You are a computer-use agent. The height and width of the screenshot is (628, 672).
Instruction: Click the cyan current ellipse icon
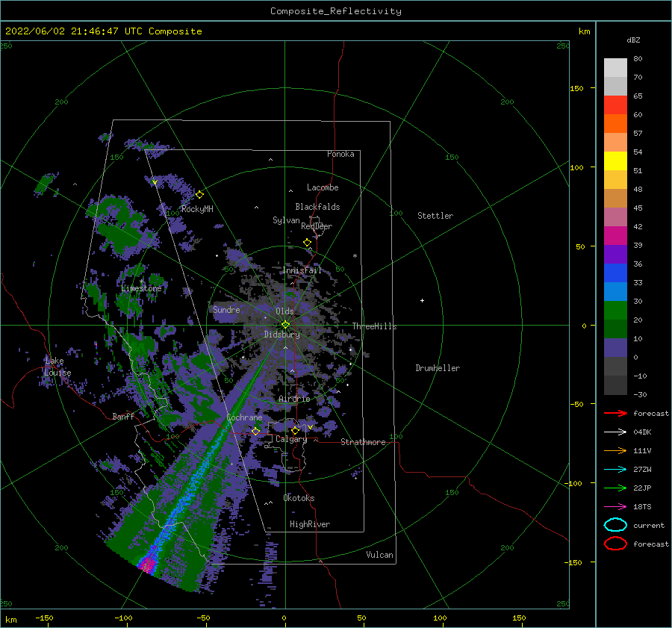615,525
